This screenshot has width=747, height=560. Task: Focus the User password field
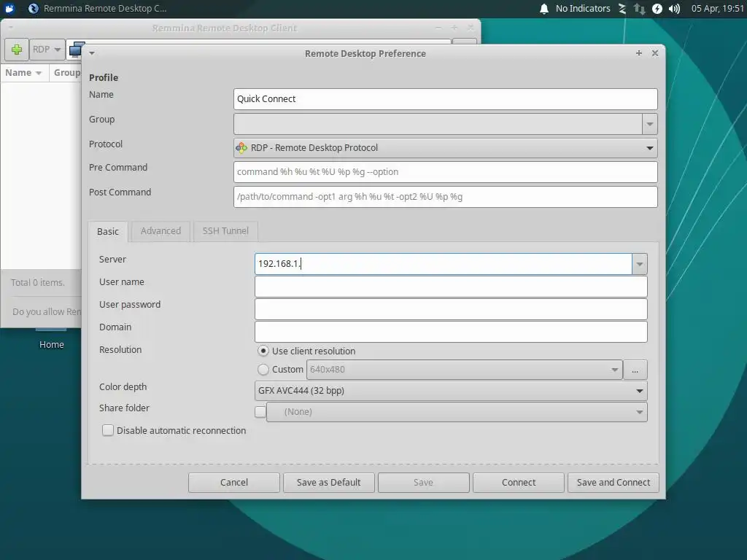pos(451,309)
